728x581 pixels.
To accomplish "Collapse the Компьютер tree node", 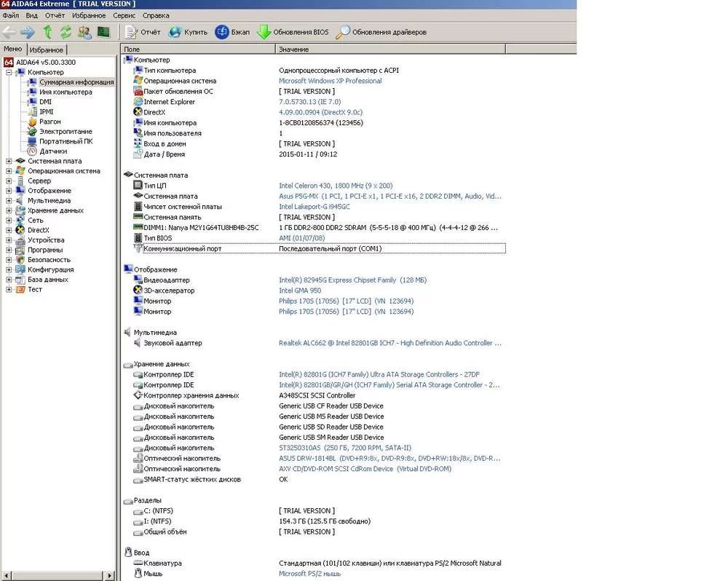I will pos(9,73).
